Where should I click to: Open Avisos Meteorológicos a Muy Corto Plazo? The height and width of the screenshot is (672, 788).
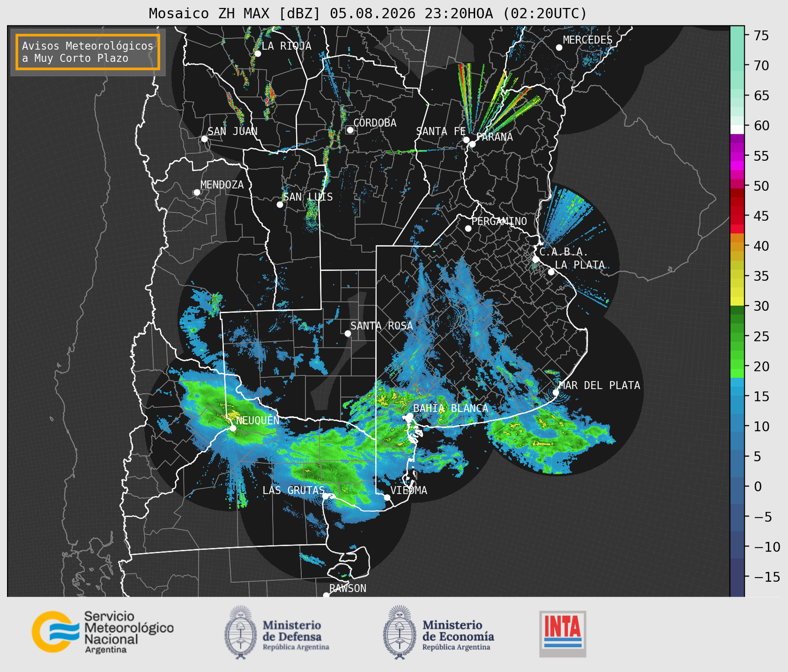pos(88,52)
